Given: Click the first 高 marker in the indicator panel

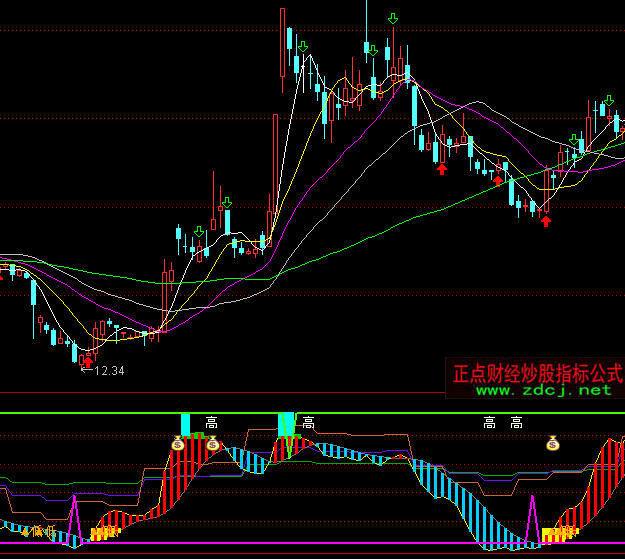Looking at the screenshot, I should pyautogui.click(x=211, y=423).
